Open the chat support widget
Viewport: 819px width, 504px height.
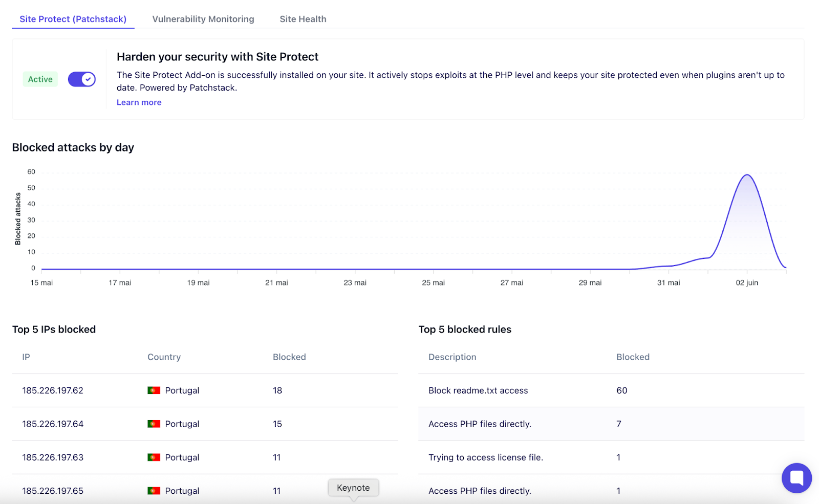(x=796, y=478)
